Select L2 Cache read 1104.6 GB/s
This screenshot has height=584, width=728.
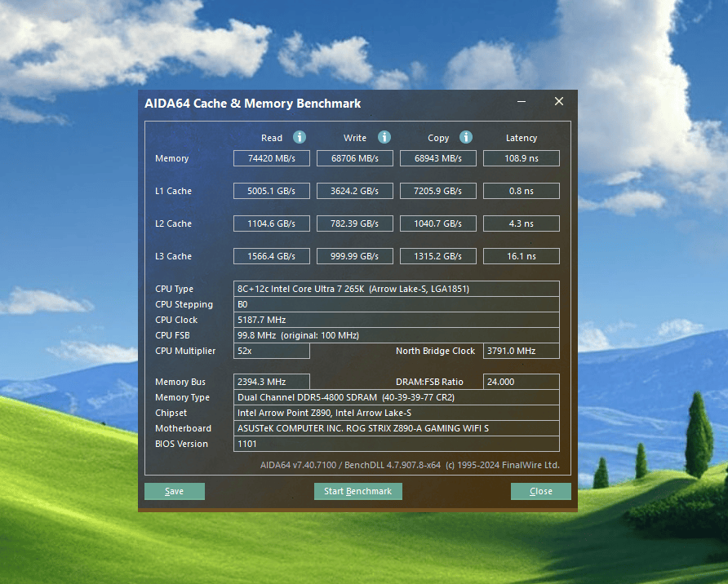(272, 223)
